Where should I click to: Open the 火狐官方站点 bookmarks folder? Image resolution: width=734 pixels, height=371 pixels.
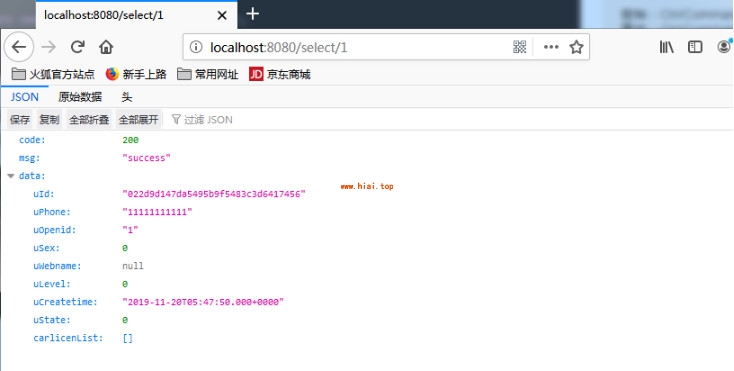pyautogui.click(x=52, y=74)
